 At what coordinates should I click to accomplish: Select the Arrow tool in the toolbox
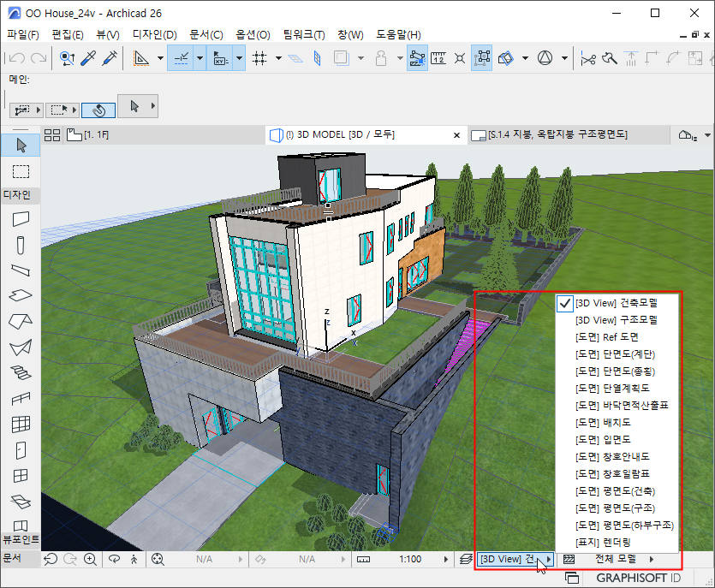click(21, 146)
